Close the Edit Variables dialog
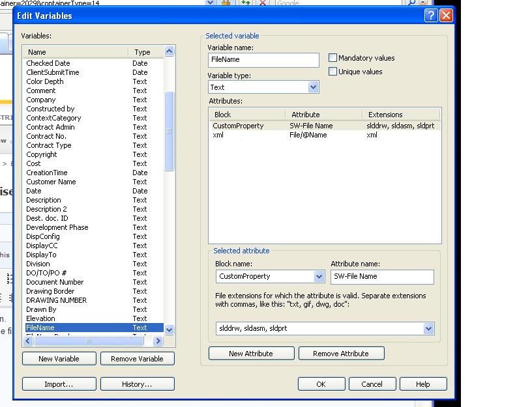The image size is (532, 407). pos(446,15)
